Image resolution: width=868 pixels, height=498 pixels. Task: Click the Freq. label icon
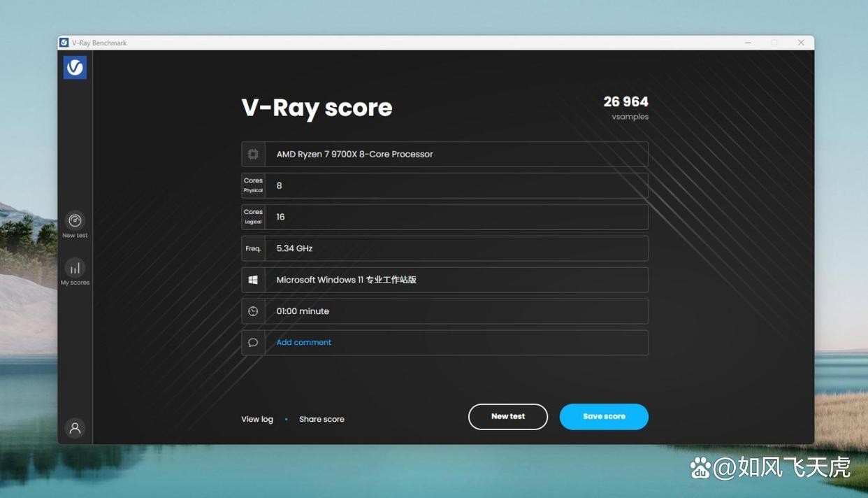[253, 248]
